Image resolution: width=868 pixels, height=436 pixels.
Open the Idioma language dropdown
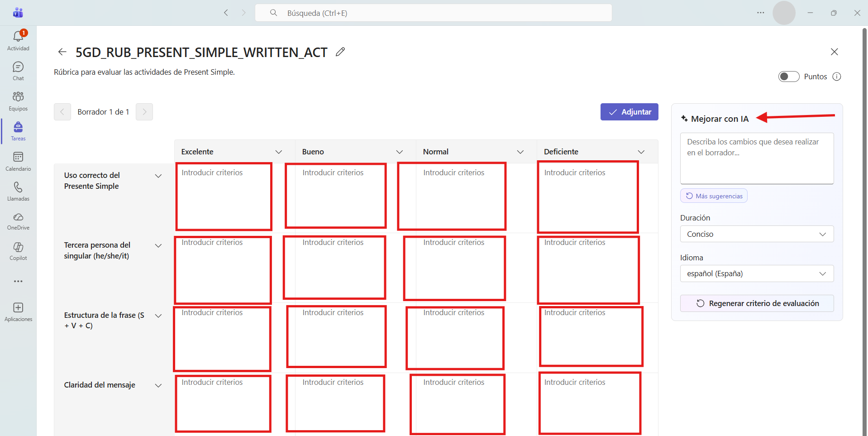[757, 273]
